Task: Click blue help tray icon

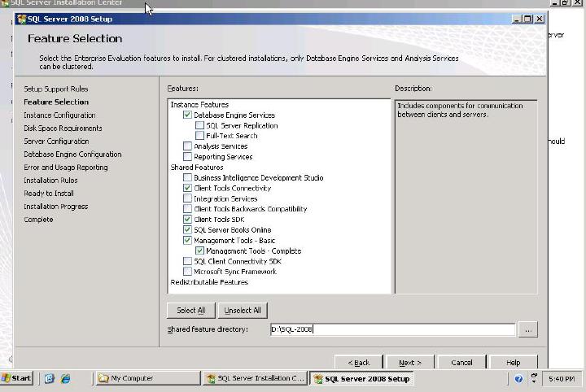Action: 518,379
